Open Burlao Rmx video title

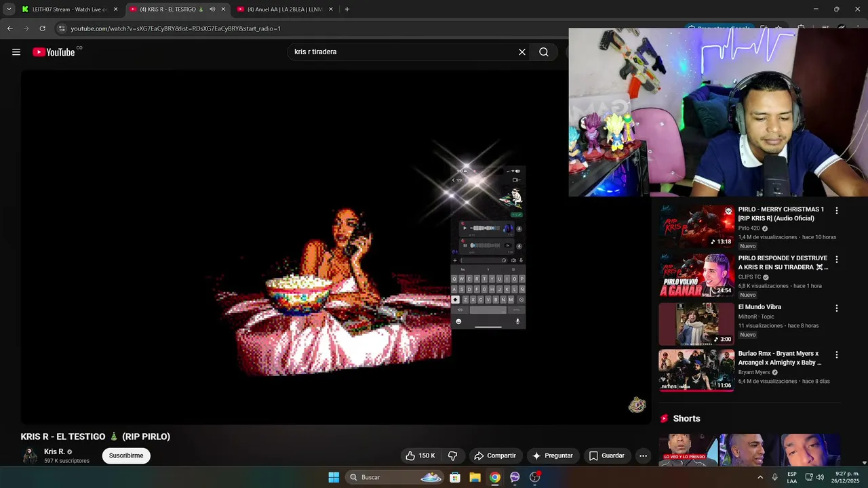coord(780,358)
